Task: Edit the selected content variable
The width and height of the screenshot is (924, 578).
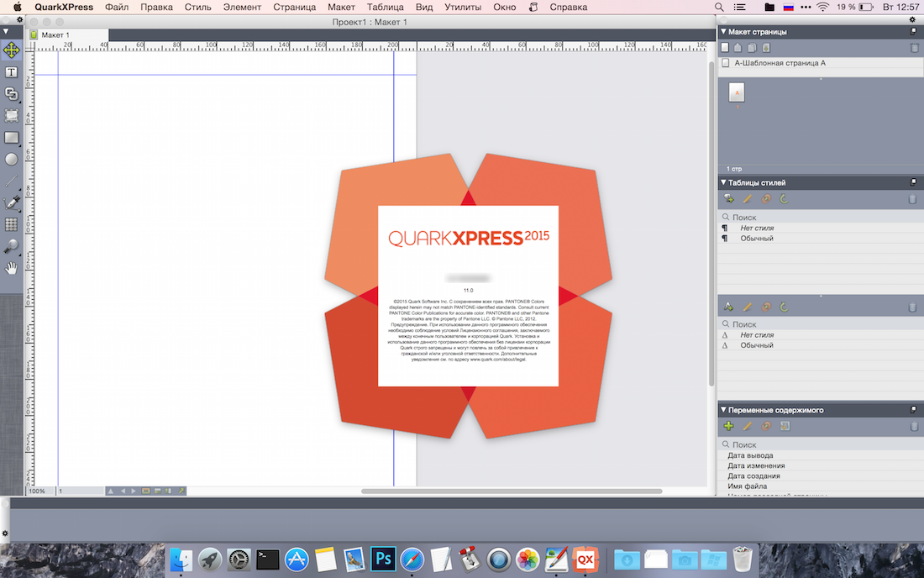Action: click(x=748, y=426)
